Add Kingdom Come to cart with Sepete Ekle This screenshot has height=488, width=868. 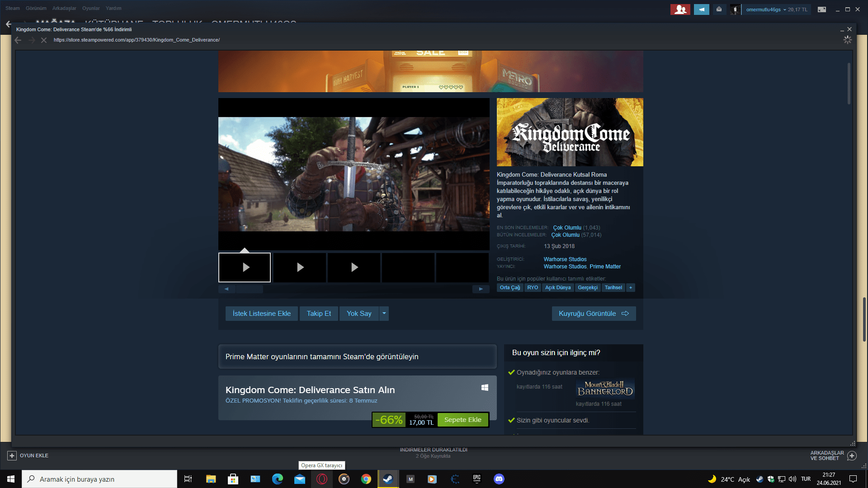pyautogui.click(x=463, y=420)
